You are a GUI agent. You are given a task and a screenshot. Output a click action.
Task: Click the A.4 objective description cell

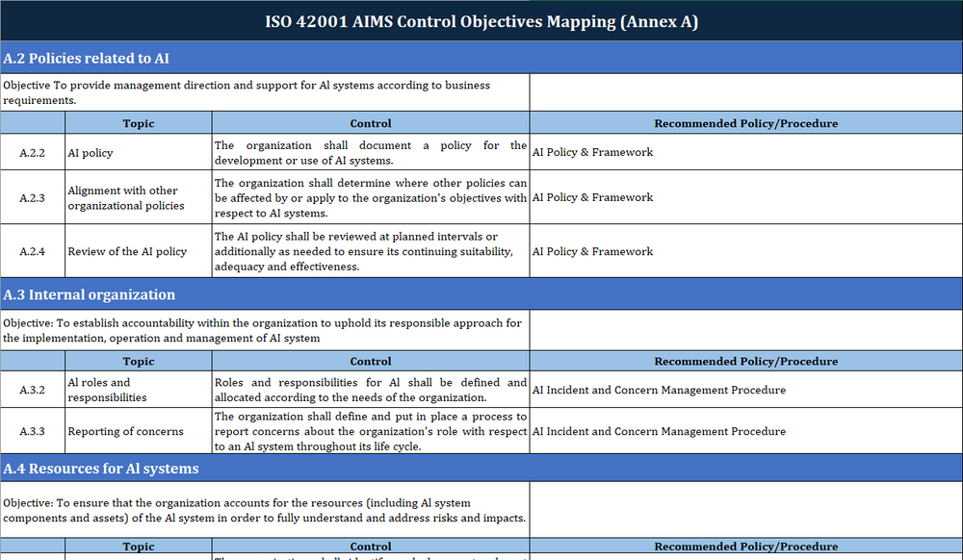click(x=265, y=510)
